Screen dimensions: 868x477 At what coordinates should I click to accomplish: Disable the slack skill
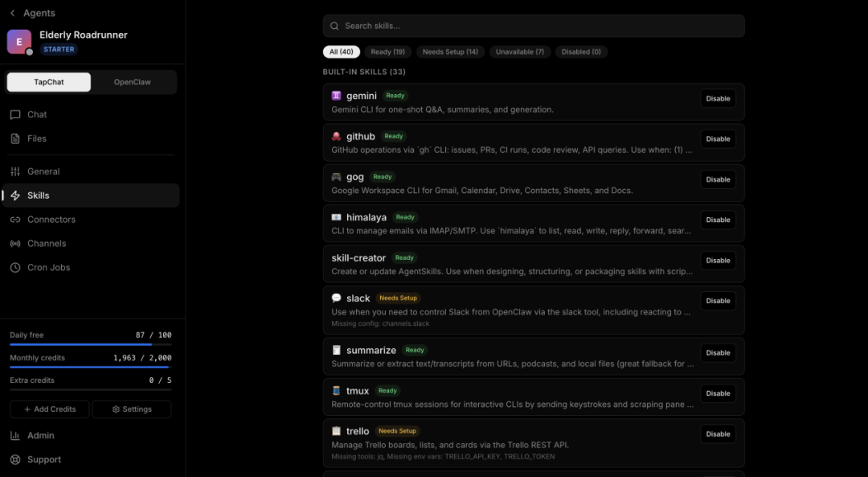[718, 301]
